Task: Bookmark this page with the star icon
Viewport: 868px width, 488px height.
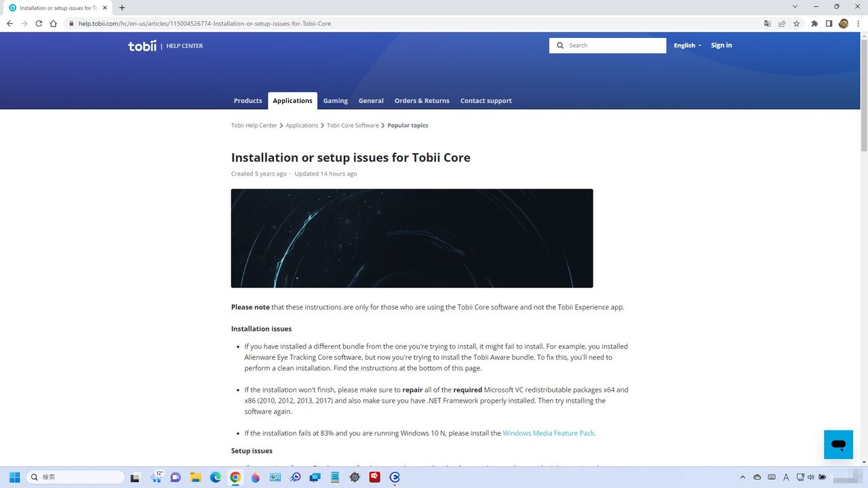Action: [797, 23]
